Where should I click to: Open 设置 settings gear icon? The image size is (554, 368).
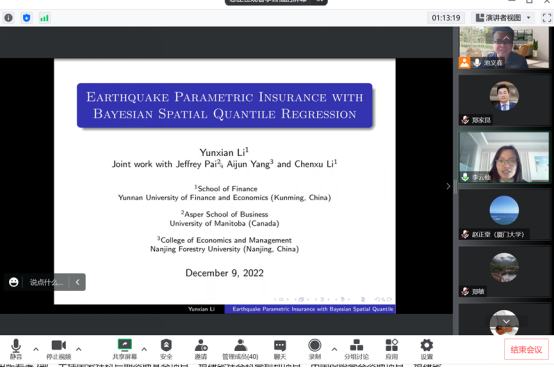426,349
